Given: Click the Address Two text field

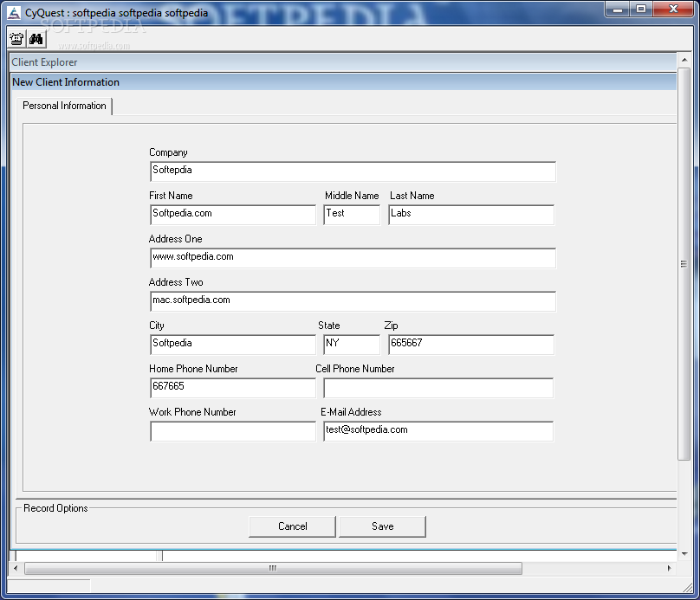Looking at the screenshot, I should point(353,301).
